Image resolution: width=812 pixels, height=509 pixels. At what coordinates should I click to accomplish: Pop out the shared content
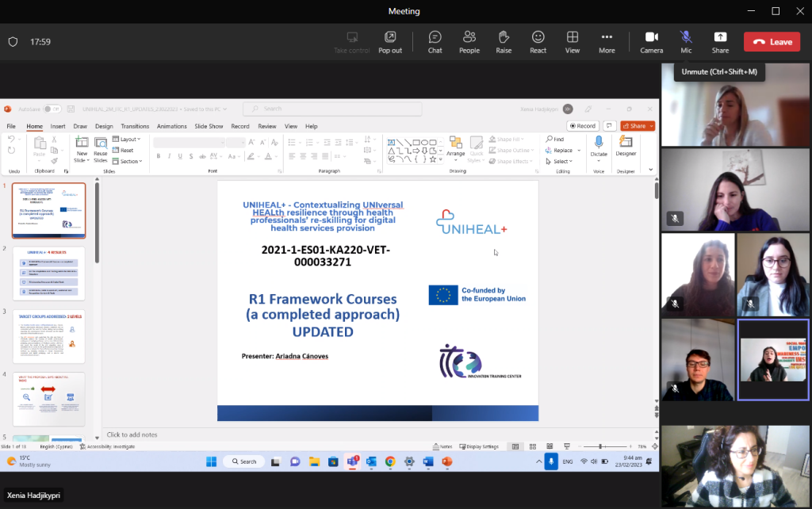tap(389, 42)
